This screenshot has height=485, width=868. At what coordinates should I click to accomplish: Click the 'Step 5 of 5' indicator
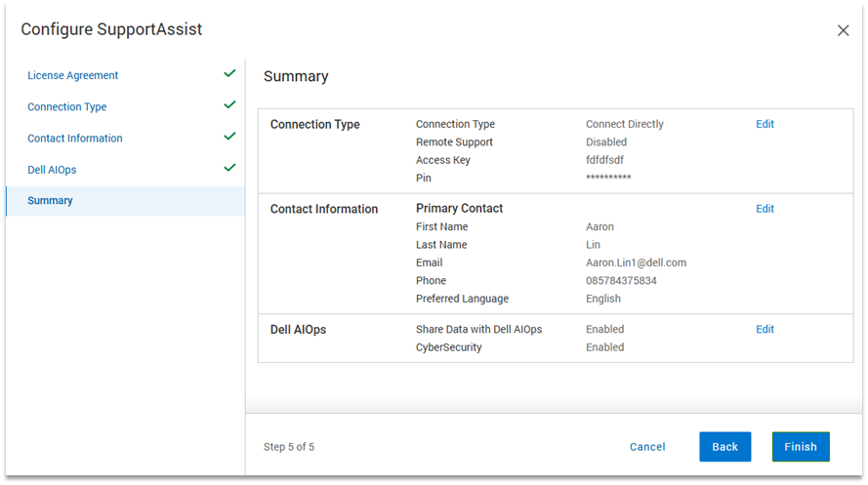pyautogui.click(x=288, y=447)
